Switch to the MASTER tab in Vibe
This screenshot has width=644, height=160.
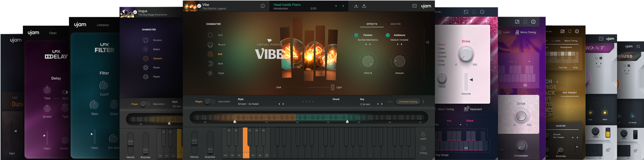coord(395,24)
